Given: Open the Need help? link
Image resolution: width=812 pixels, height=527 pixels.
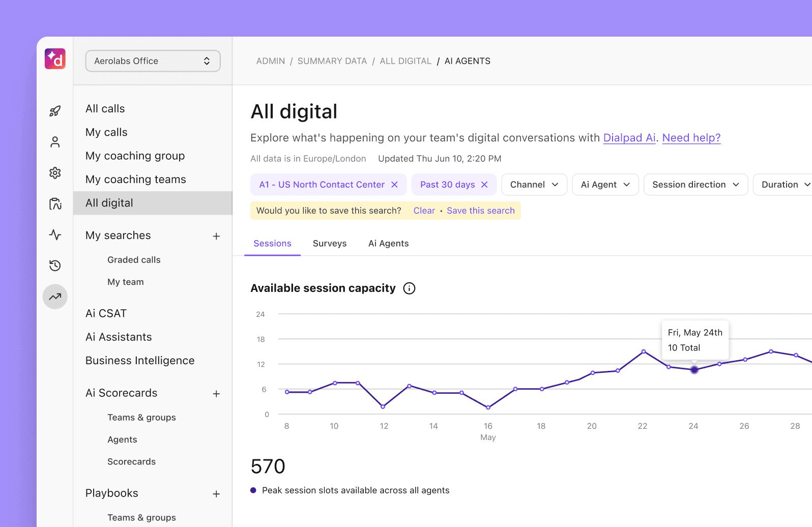Looking at the screenshot, I should [x=691, y=138].
